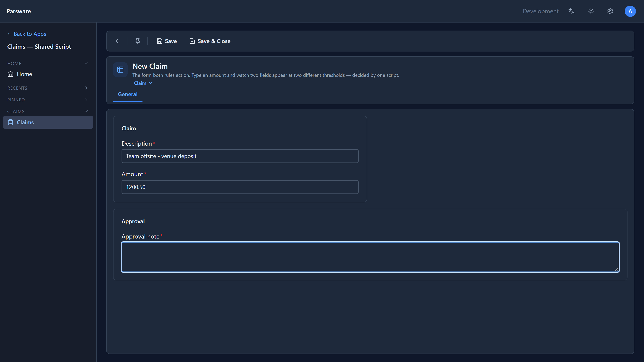Open the Claim dropdown under the title
This screenshot has width=644, height=362.
[143, 83]
